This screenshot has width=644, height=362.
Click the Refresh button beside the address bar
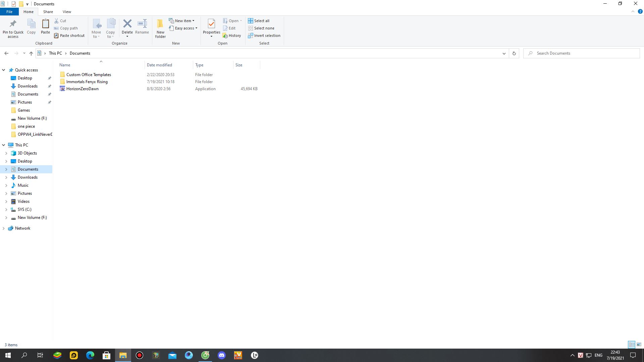point(514,53)
